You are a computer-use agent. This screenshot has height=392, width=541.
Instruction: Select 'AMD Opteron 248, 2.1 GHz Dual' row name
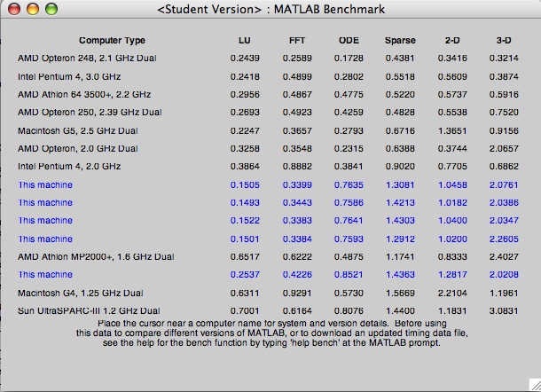click(x=87, y=58)
